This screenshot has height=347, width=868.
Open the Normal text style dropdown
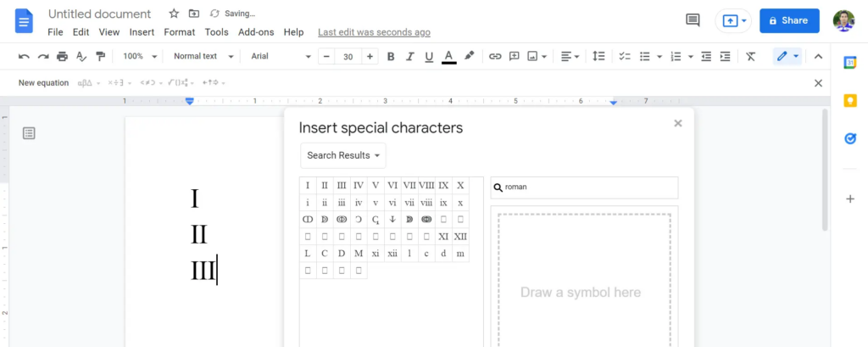[x=203, y=56]
